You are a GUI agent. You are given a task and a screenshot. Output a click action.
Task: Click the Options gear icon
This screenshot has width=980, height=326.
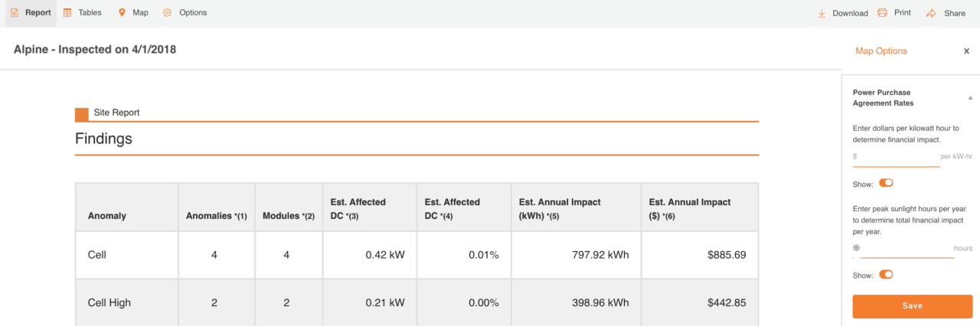click(168, 13)
